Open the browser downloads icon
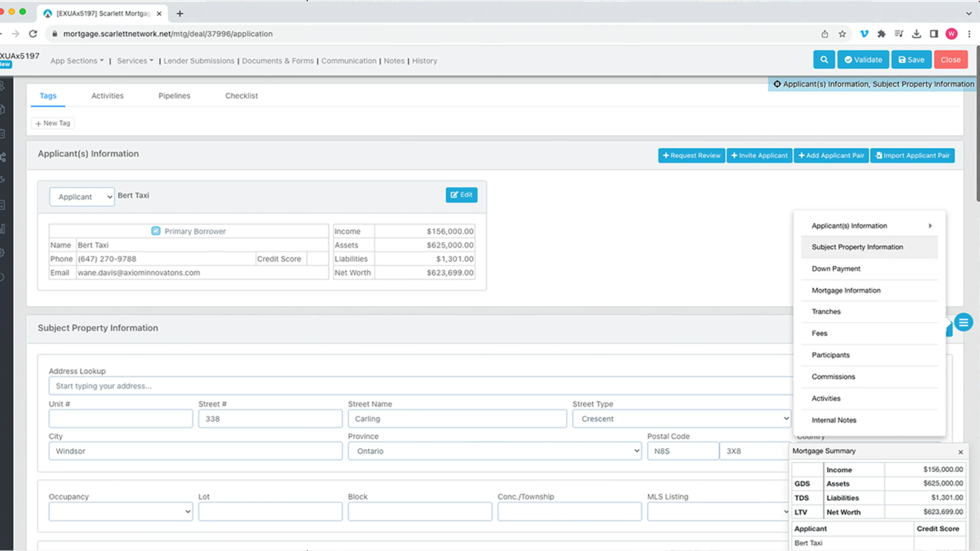The height and width of the screenshot is (551, 980). click(x=916, y=34)
